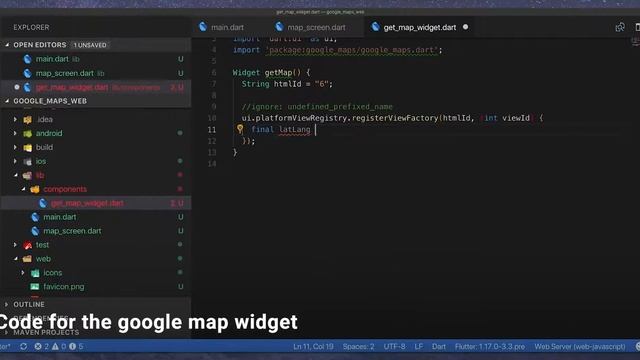Image resolution: width=640 pixels, height=360 pixels.
Task: Click the lightbulb quick fix icon
Action: tap(240, 129)
